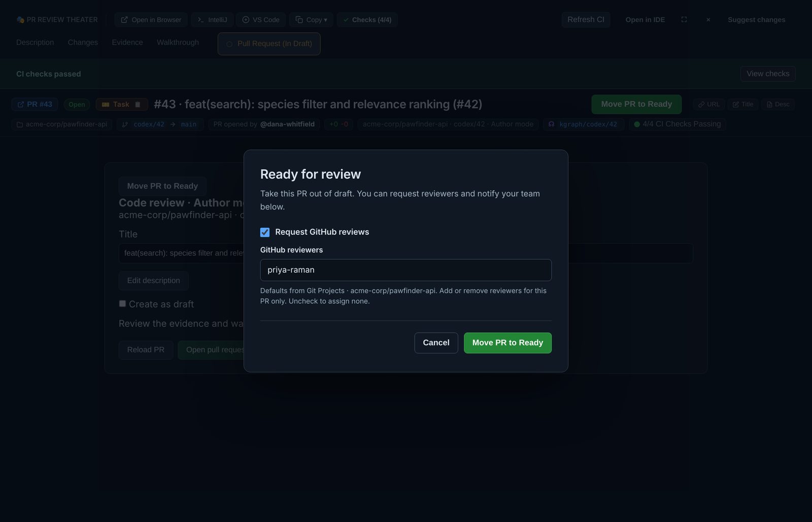Click the PR REVIEW THEATER logo
The image size is (812, 522).
click(x=57, y=20)
